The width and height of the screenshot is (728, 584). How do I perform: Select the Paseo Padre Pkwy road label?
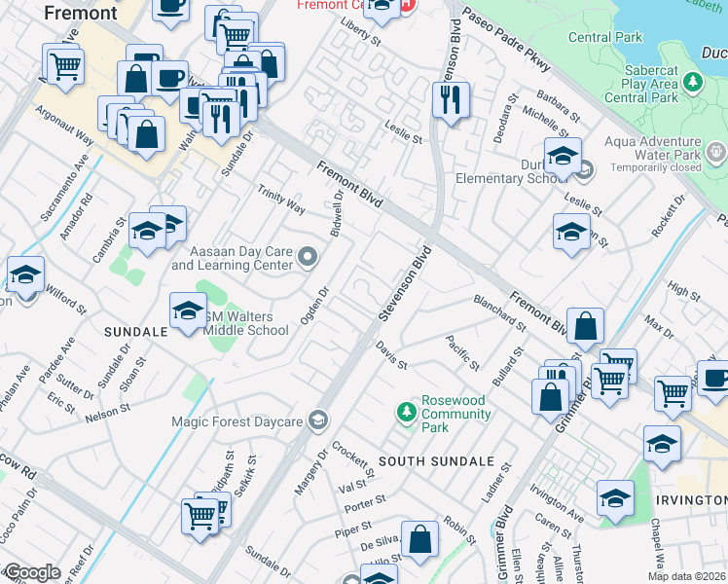click(506, 39)
